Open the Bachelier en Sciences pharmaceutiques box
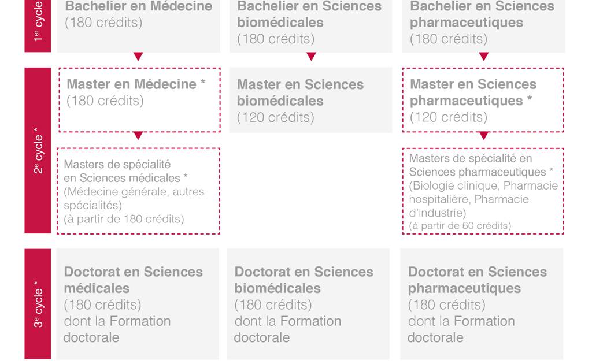Image resolution: width=592 pixels, height=364 pixels. pyautogui.click(x=484, y=26)
